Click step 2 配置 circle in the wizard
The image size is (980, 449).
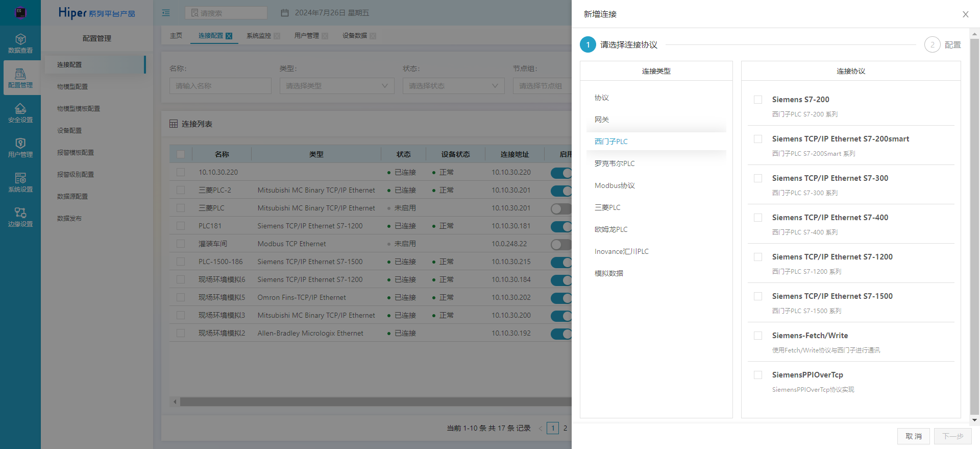932,45
